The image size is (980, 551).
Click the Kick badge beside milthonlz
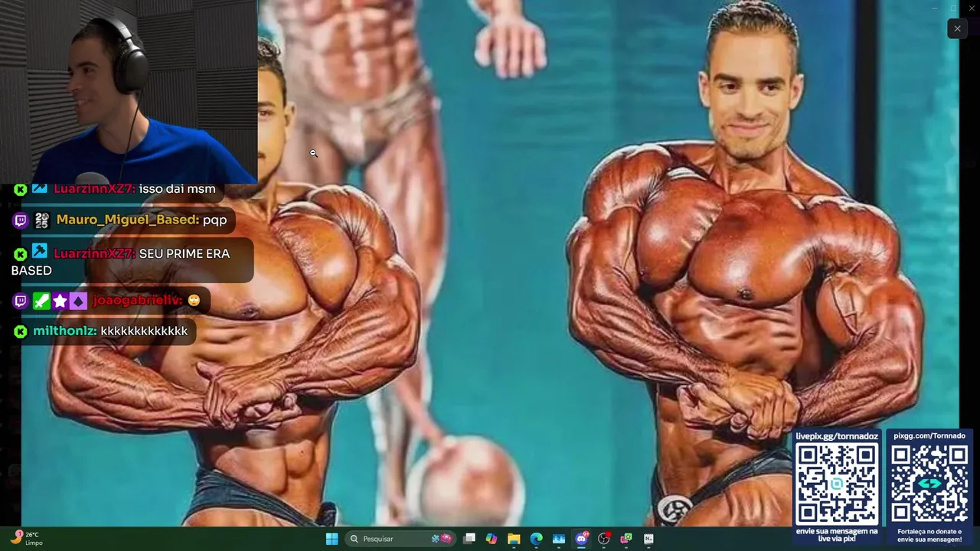(x=21, y=331)
